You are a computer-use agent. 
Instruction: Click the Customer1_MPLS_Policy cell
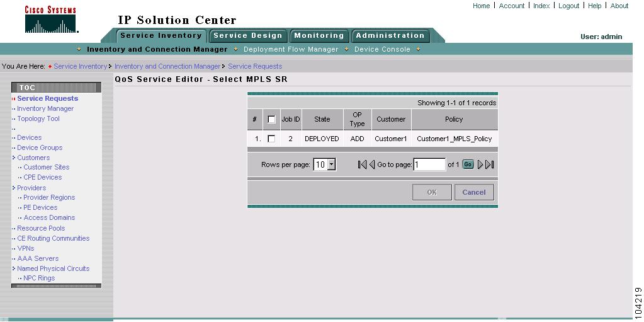pos(455,139)
